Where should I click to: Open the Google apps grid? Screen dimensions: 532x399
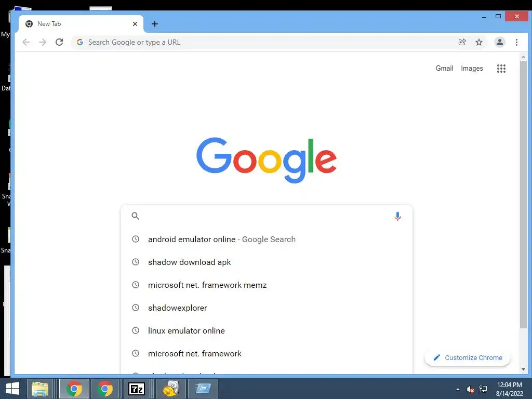pyautogui.click(x=501, y=69)
